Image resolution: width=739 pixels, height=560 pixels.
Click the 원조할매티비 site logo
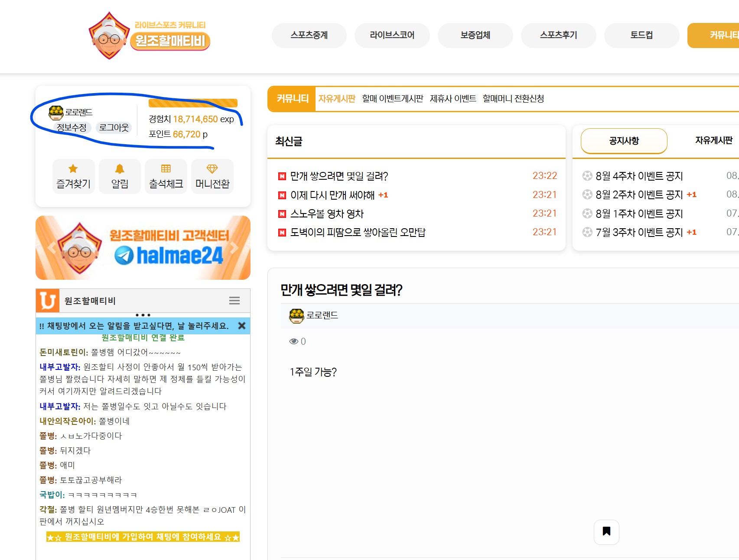(x=149, y=36)
